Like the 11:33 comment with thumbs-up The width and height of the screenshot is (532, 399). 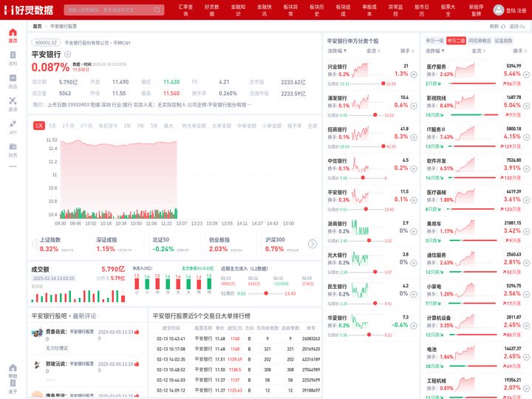point(137,332)
